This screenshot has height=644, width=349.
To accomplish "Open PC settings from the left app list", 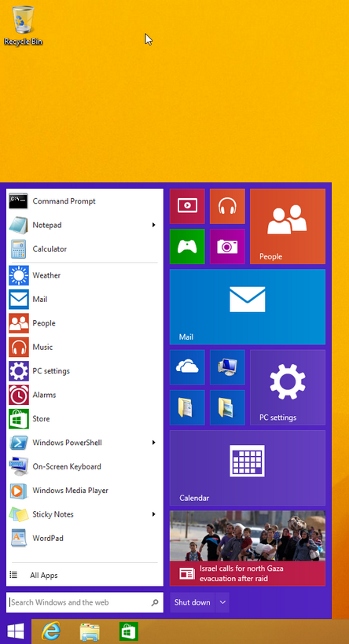I will [x=85, y=371].
